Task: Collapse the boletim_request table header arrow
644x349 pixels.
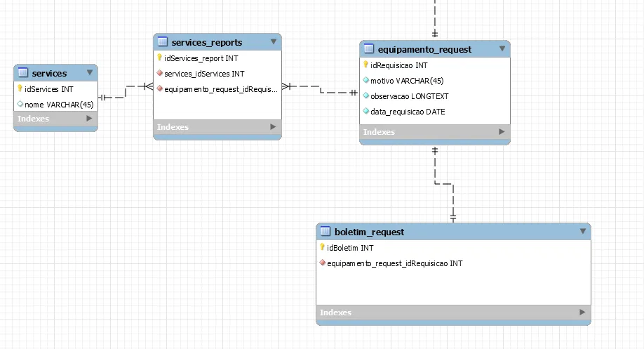Action: (582, 231)
